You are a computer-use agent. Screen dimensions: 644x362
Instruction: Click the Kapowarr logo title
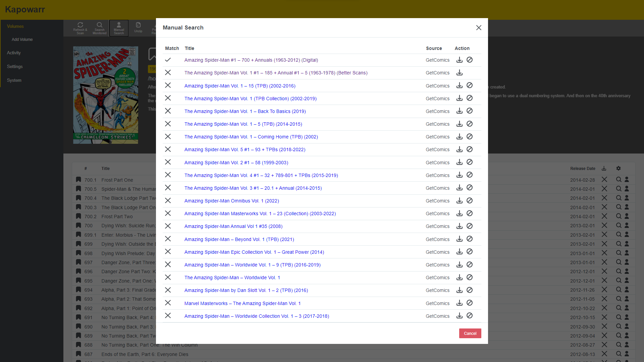tap(25, 9)
